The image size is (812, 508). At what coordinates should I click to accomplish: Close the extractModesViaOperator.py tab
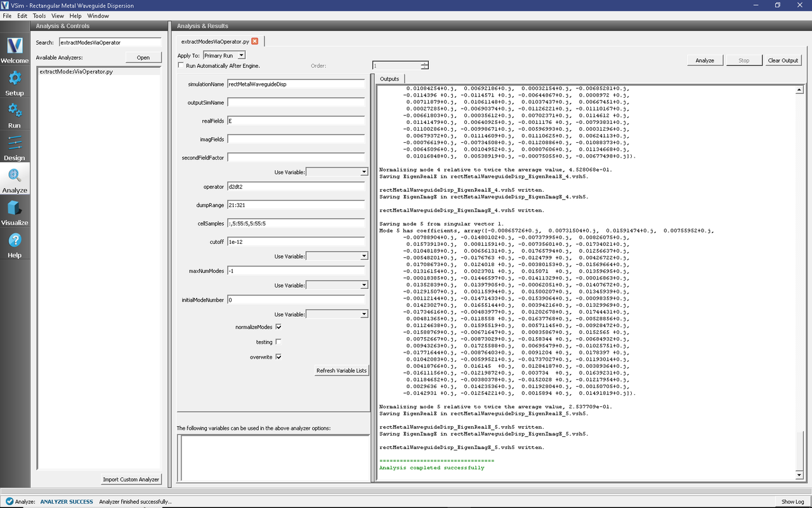pos(255,41)
